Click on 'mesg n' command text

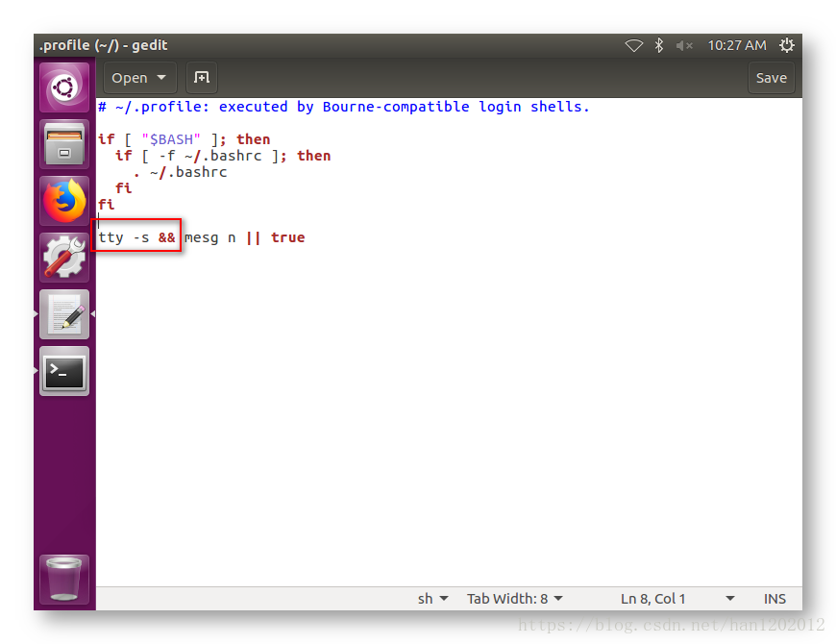pyautogui.click(x=209, y=237)
